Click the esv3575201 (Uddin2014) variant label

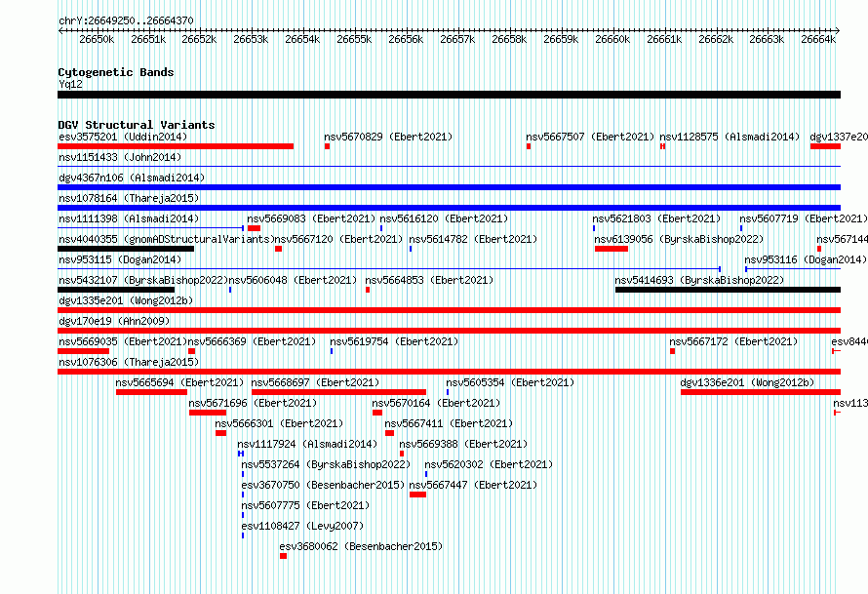[123, 137]
